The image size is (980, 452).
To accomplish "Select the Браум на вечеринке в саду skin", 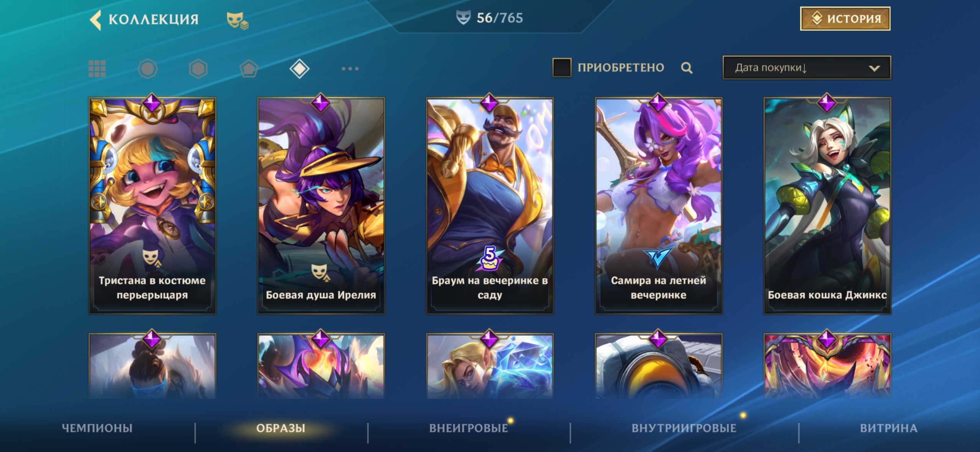I will pos(490,206).
